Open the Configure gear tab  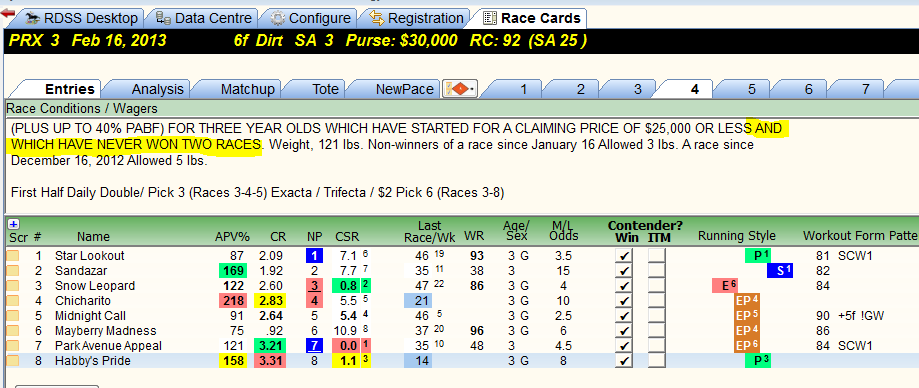pyautogui.click(x=311, y=18)
